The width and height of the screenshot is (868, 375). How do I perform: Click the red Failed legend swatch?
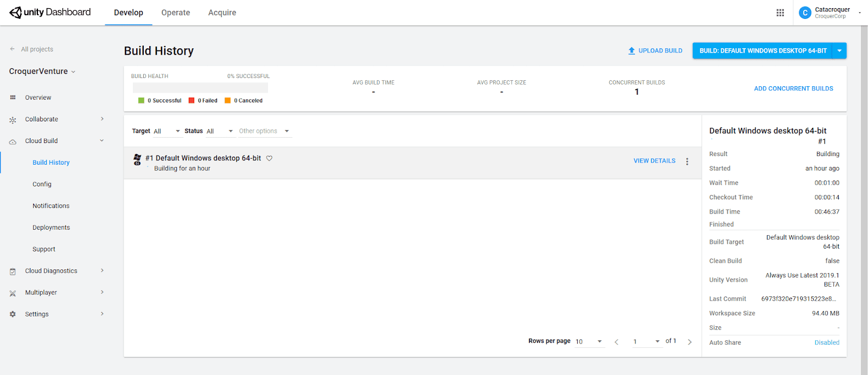192,100
